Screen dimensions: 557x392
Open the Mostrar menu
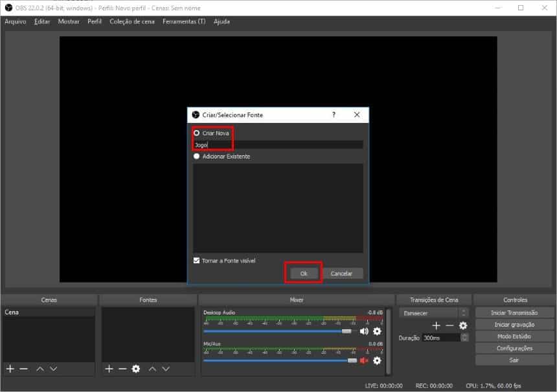pyautogui.click(x=69, y=21)
